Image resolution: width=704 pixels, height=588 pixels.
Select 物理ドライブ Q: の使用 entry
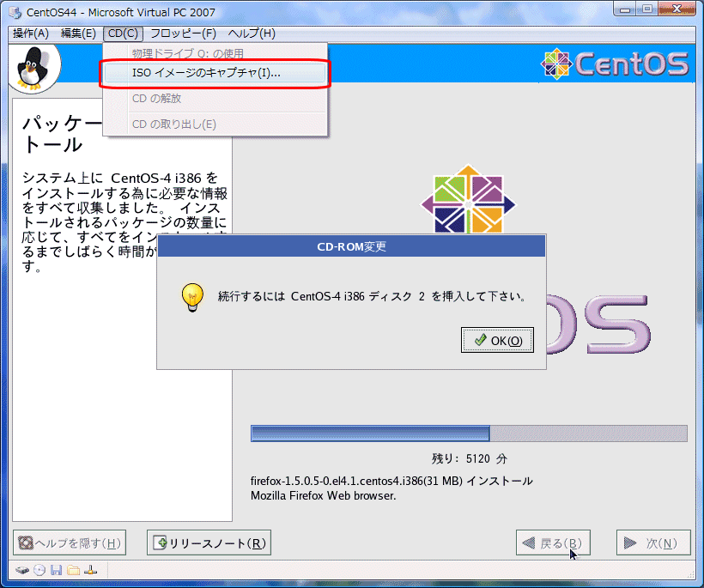[x=215, y=53]
